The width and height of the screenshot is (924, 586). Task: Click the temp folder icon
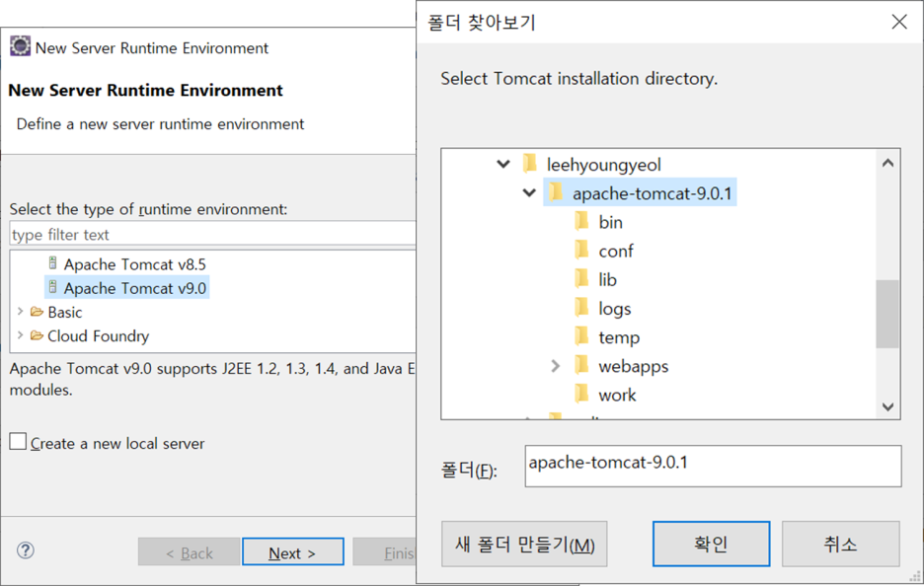(582, 335)
